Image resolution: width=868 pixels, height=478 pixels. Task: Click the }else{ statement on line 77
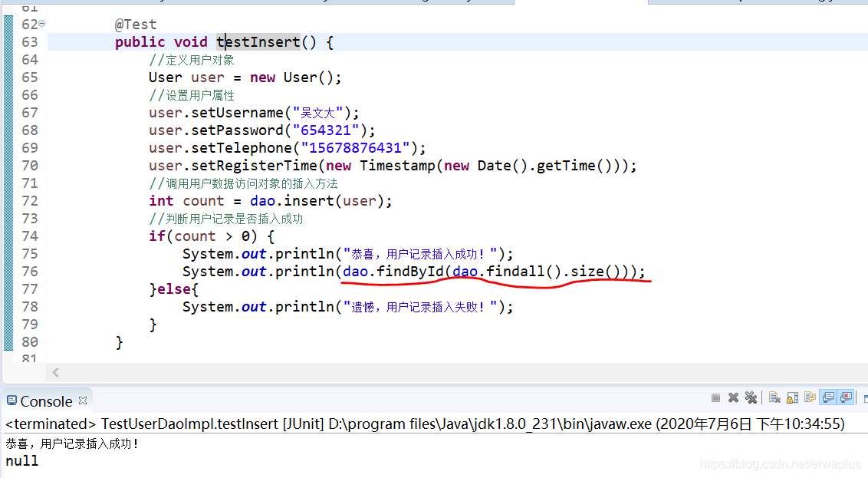pos(173,289)
